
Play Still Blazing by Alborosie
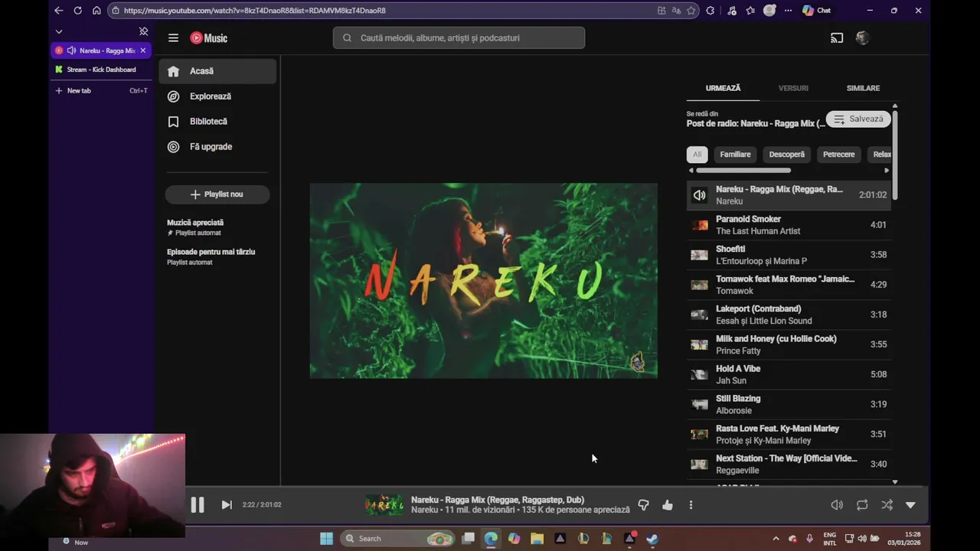pyautogui.click(x=789, y=404)
